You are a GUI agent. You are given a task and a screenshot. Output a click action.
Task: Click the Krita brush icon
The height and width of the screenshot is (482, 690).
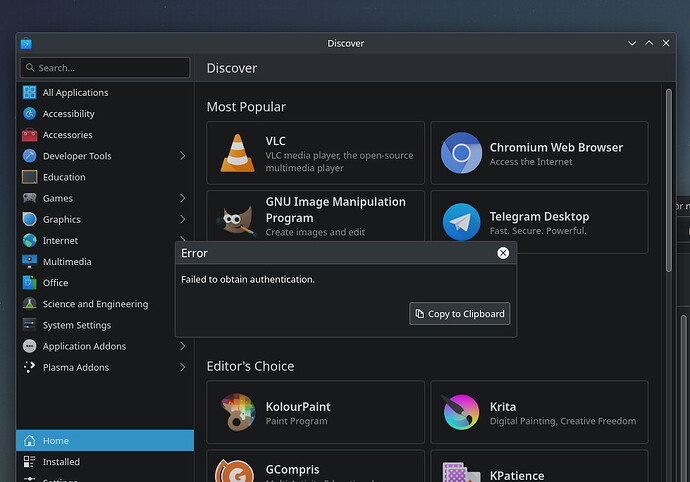point(461,412)
